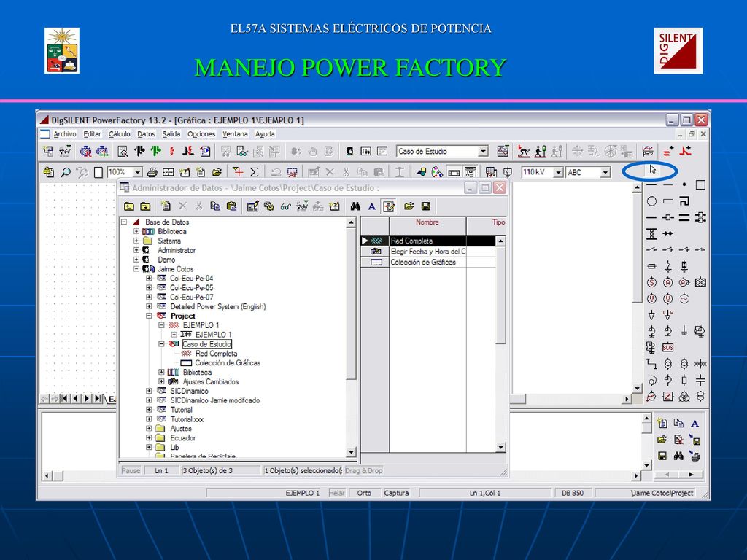
Task: Click the color palette icon in the main toolbar
Action: [437, 172]
